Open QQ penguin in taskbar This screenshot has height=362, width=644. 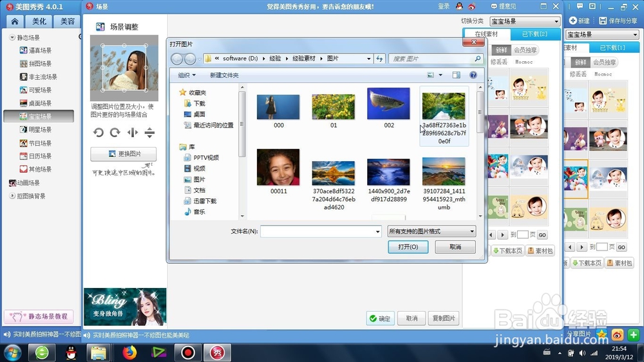(71, 352)
